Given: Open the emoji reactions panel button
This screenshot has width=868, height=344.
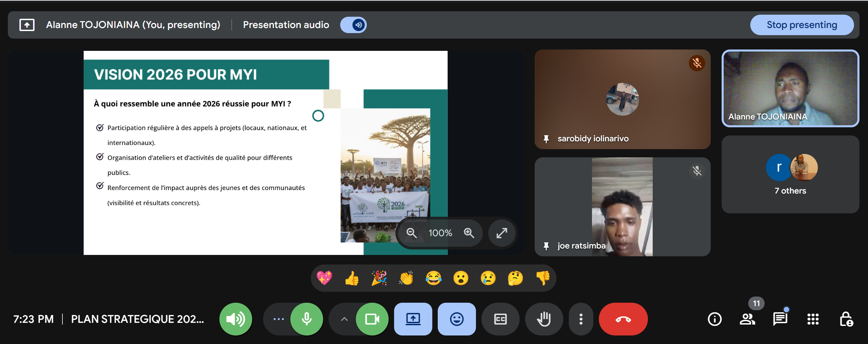Looking at the screenshot, I should [457, 319].
